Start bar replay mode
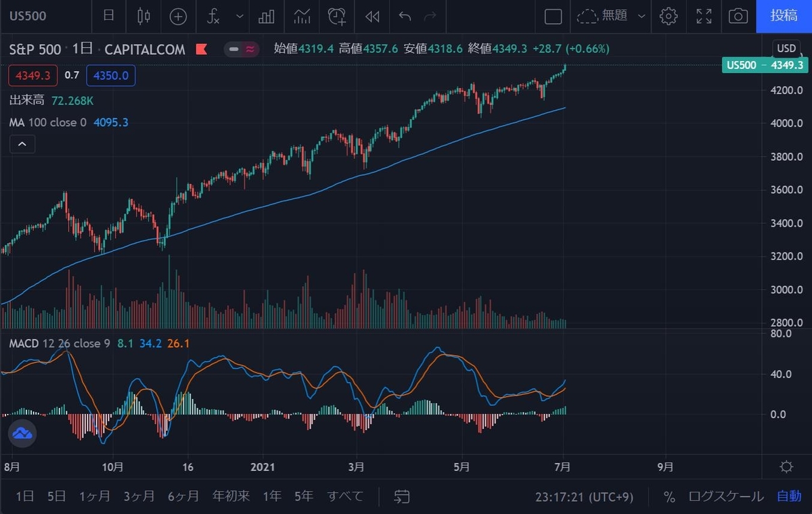812x514 pixels. coord(371,16)
